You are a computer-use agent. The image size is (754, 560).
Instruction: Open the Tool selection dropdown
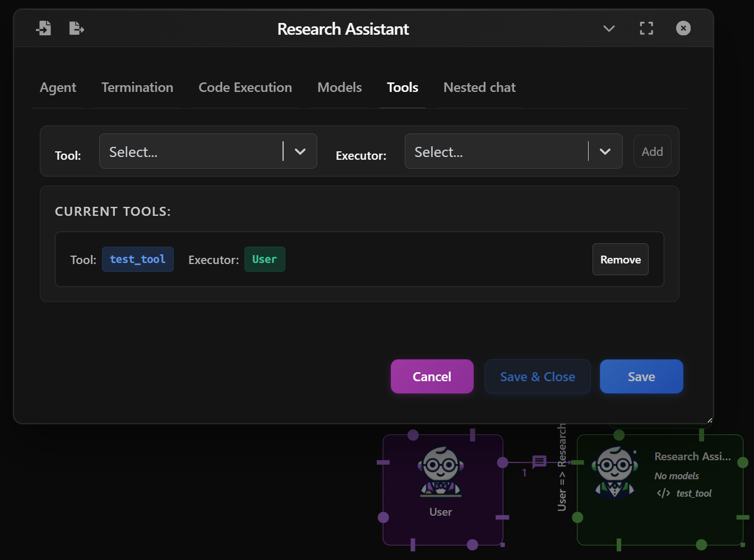coord(208,151)
